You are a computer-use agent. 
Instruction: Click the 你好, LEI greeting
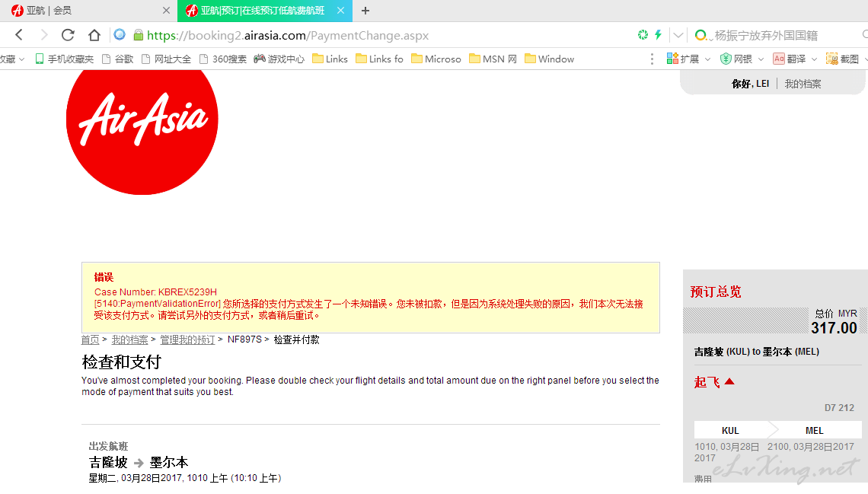(750, 84)
